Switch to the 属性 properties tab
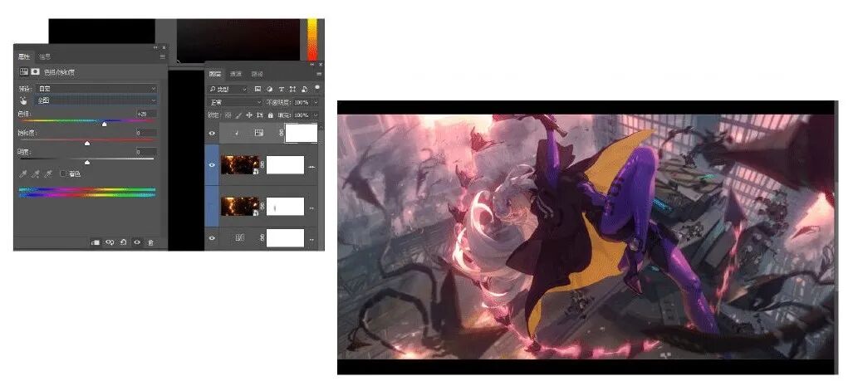The width and height of the screenshot is (868, 386). 24,56
